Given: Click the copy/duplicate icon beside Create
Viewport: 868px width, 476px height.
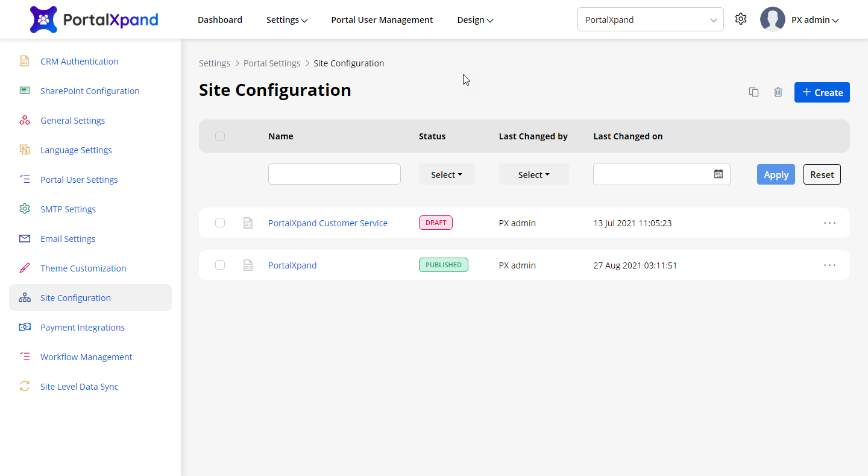Looking at the screenshot, I should [x=753, y=92].
